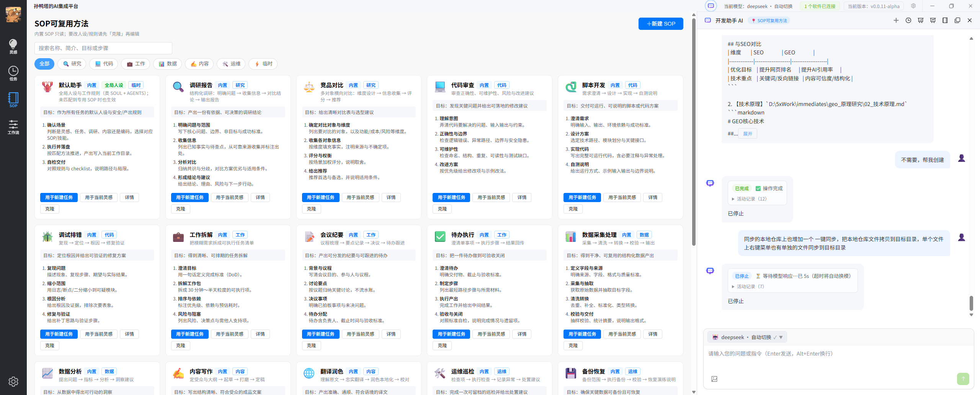Screen dimensions: 980x395
Task: Switch to the 工作 filter
Action: coord(136,64)
